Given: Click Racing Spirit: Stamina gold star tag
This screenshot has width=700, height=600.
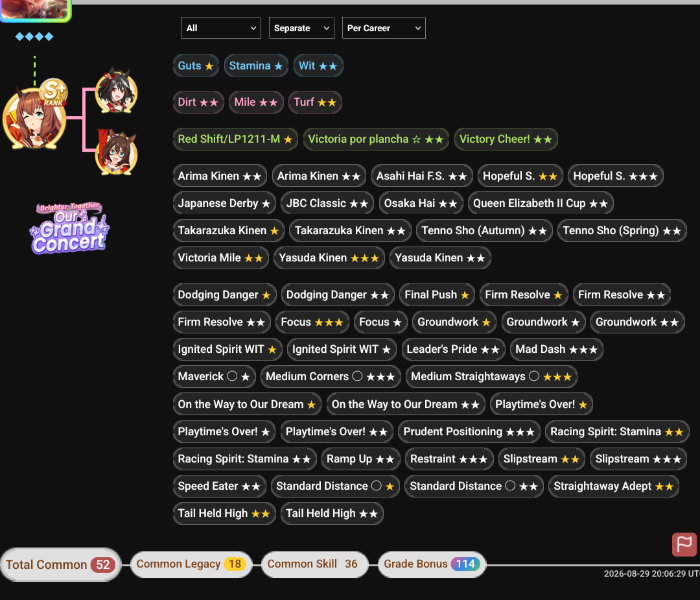Looking at the screenshot, I should (617, 432).
